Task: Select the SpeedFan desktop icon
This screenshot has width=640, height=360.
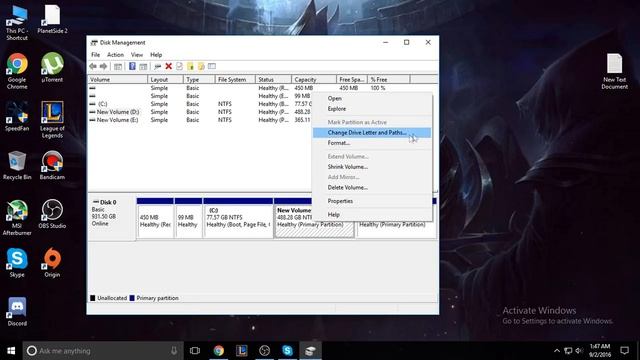Action: [17, 116]
